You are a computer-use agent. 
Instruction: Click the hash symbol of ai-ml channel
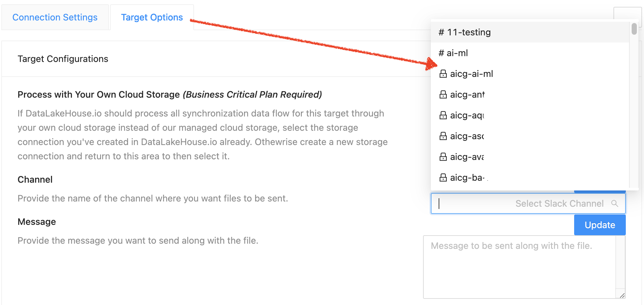pos(441,53)
